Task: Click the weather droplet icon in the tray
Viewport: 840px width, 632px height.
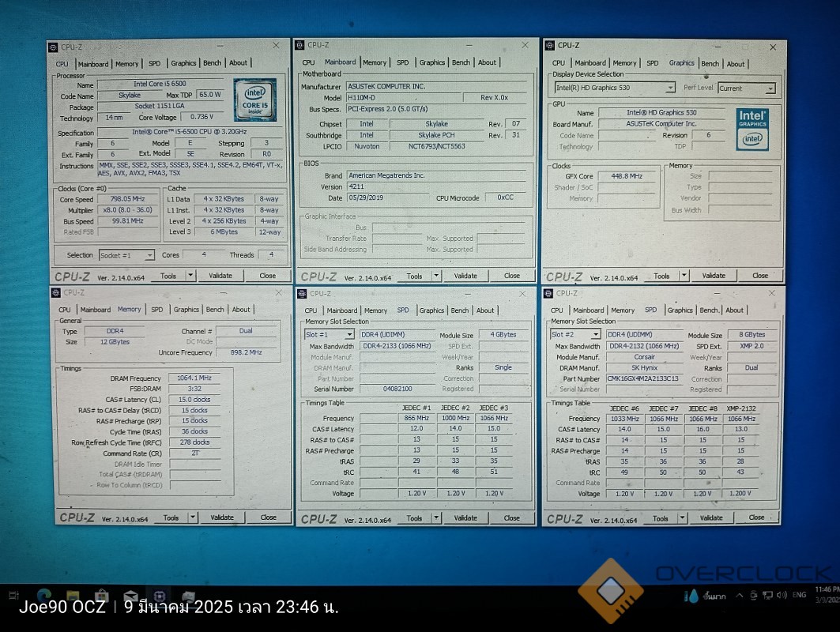Action: [x=692, y=596]
